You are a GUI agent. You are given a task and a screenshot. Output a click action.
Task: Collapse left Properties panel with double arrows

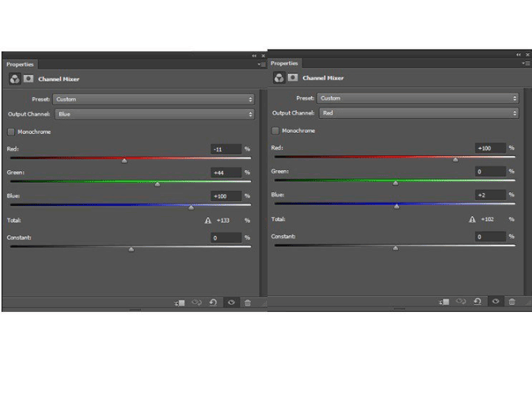[254, 56]
